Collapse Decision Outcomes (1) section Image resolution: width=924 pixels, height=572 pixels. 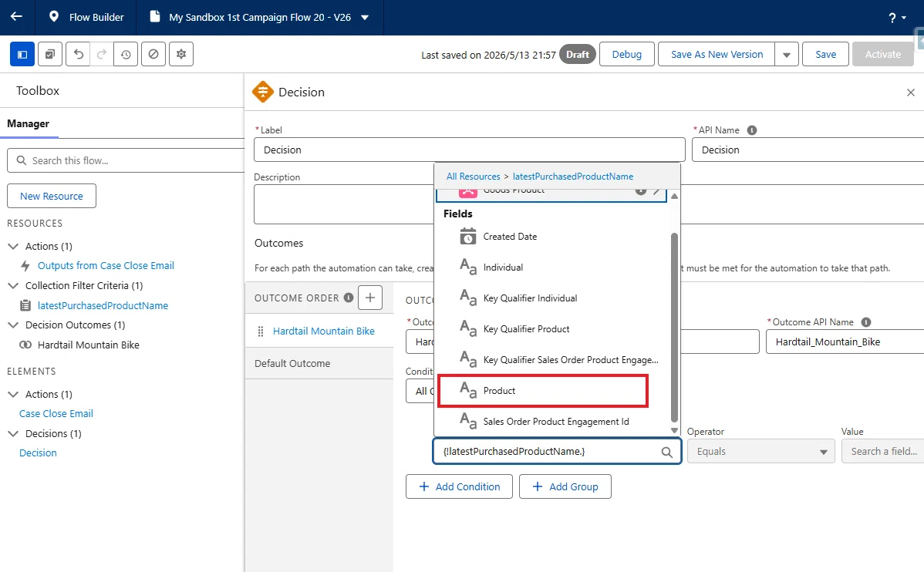[13, 325]
